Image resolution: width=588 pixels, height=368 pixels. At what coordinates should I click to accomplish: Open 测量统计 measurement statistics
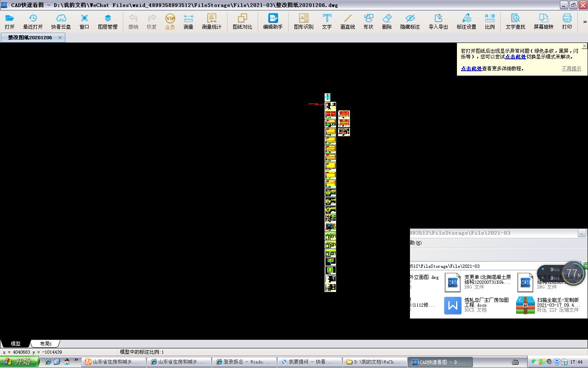(212, 21)
